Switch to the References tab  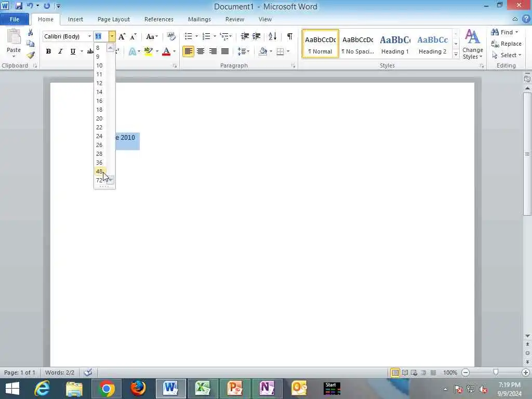[x=159, y=19]
